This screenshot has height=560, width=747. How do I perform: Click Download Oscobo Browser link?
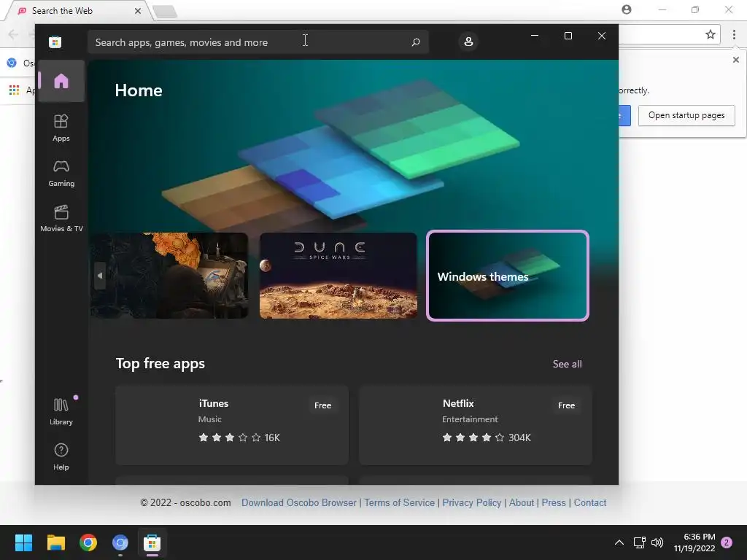[298, 502]
